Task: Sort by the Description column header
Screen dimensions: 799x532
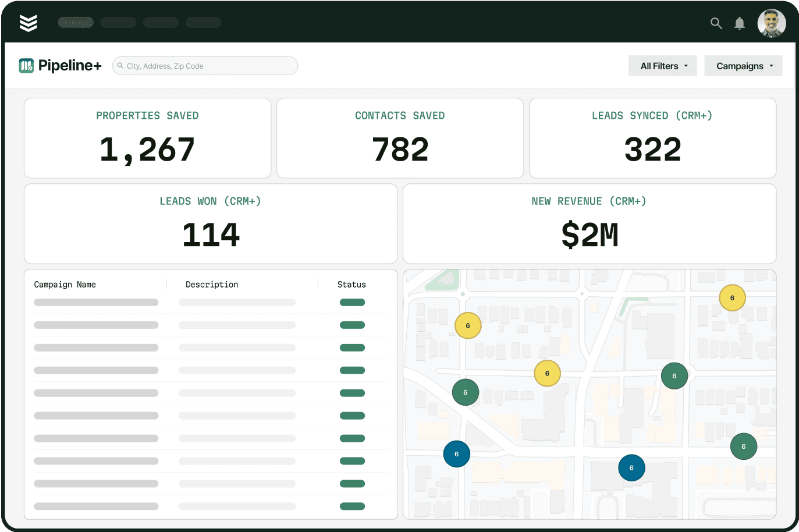Action: click(212, 285)
